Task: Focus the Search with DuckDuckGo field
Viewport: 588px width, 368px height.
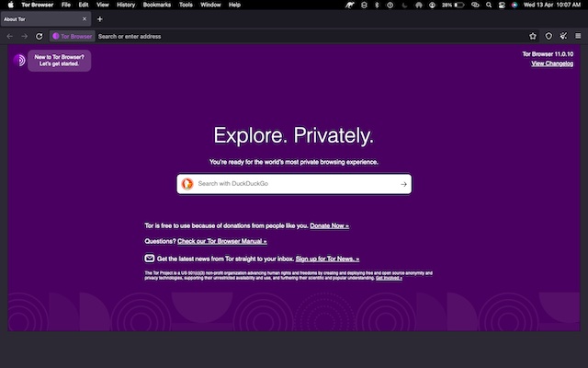Action: pos(294,184)
